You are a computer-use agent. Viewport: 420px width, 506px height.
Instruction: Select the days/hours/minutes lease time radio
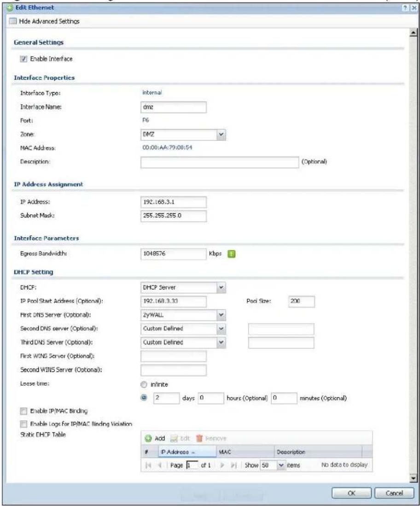144,398
